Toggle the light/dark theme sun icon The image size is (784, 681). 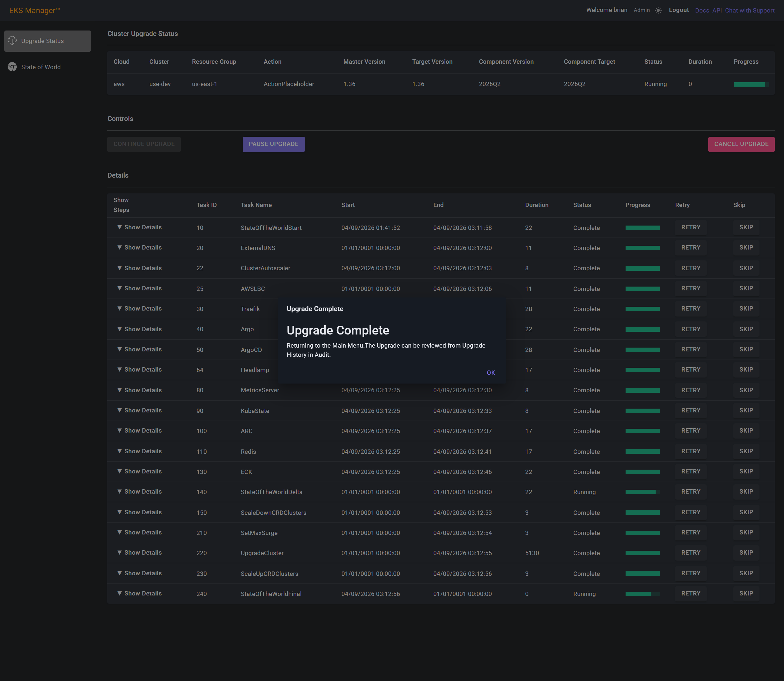point(658,10)
